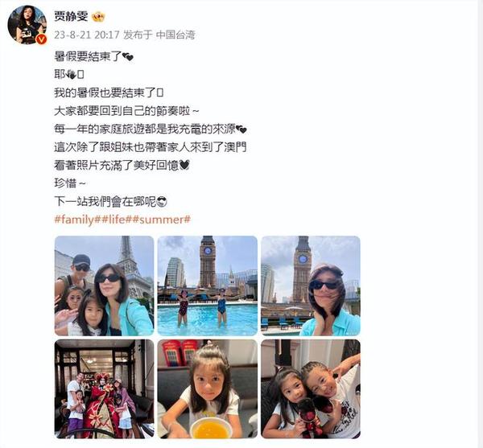Open the Eiffel Tower family selfie photo

104,286
